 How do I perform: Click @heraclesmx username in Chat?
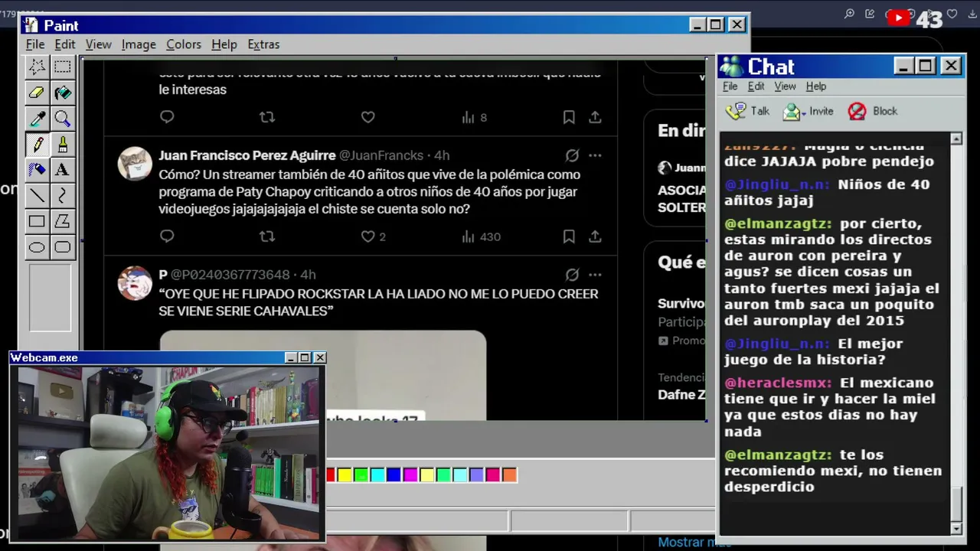(x=778, y=383)
